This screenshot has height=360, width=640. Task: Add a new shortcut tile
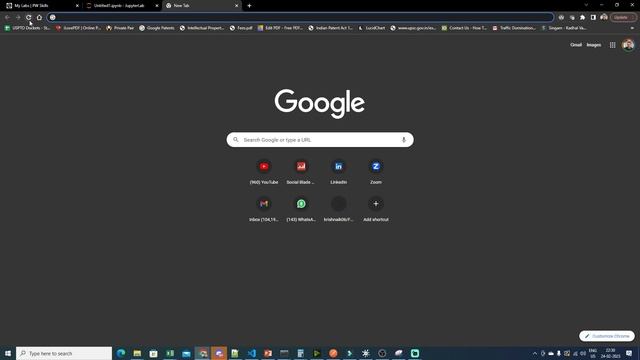(x=376, y=209)
